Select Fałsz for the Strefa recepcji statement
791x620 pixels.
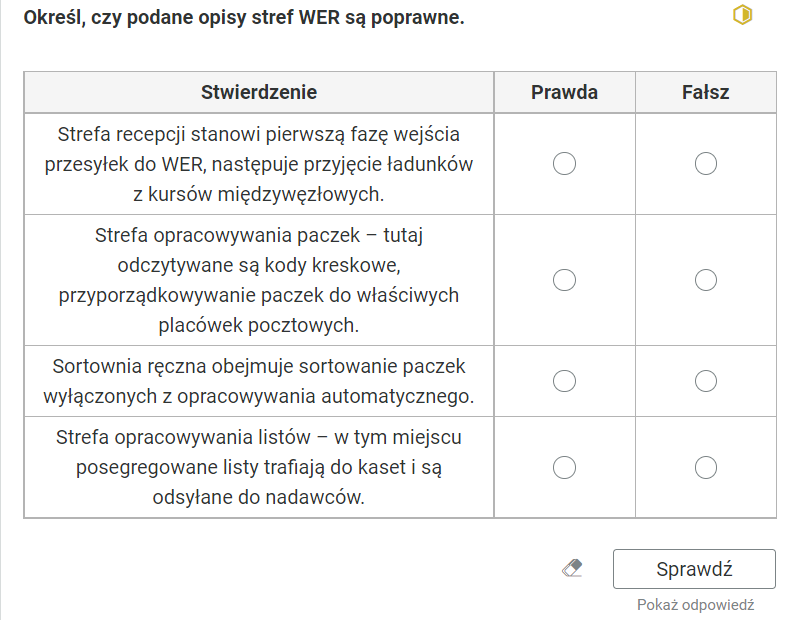(705, 163)
